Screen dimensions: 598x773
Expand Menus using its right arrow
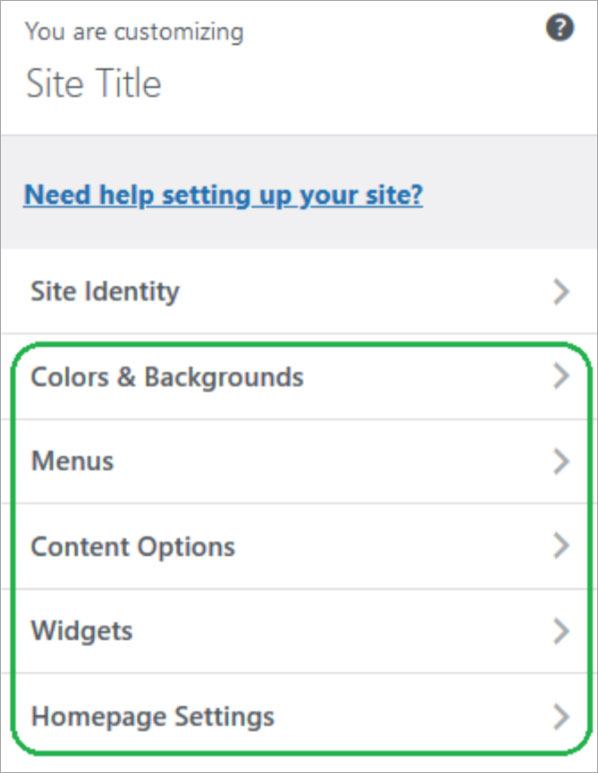(x=561, y=461)
